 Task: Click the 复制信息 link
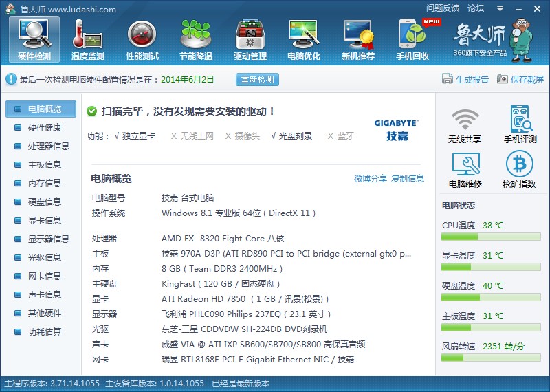[408, 178]
